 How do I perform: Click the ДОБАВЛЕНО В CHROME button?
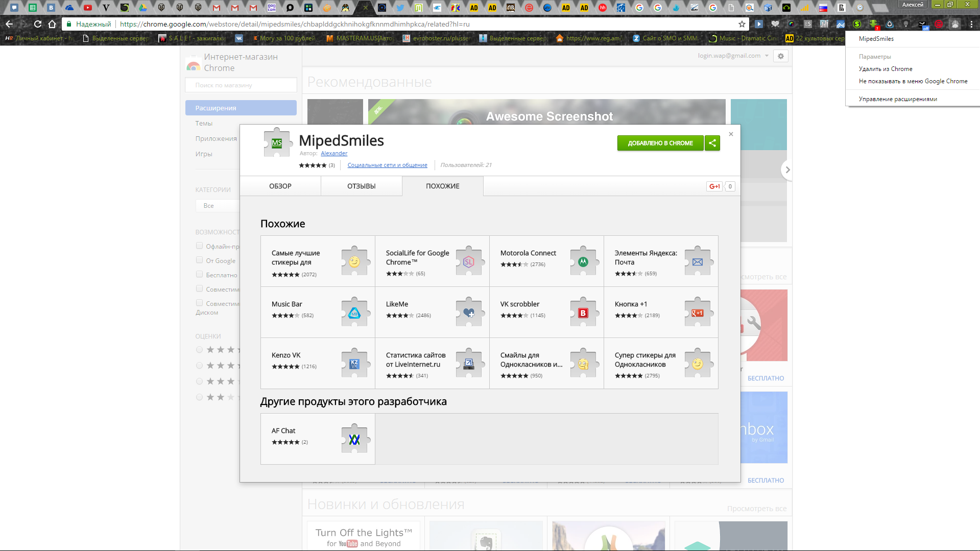660,143
